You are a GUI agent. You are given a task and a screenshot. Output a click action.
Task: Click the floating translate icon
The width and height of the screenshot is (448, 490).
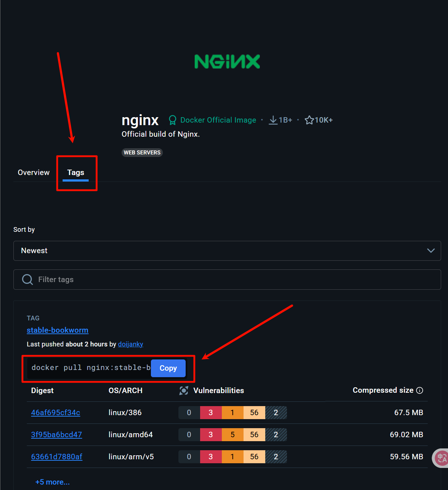point(441,458)
